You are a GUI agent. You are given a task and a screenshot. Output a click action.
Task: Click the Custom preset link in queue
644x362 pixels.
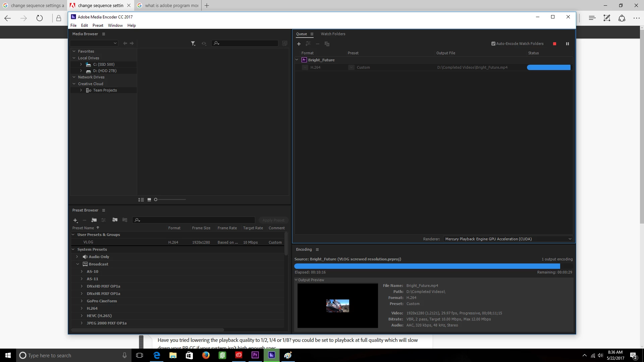(x=363, y=67)
